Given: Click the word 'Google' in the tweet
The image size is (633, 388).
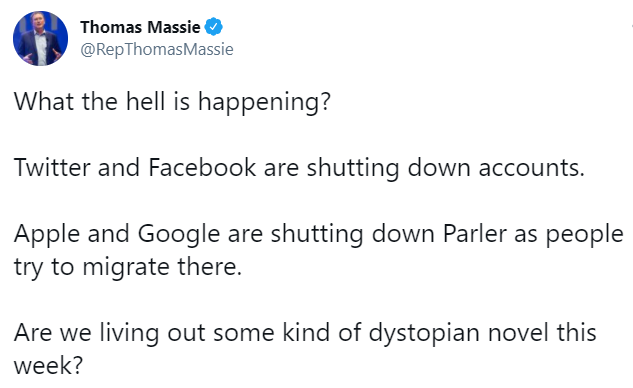Looking at the screenshot, I should point(179,234).
